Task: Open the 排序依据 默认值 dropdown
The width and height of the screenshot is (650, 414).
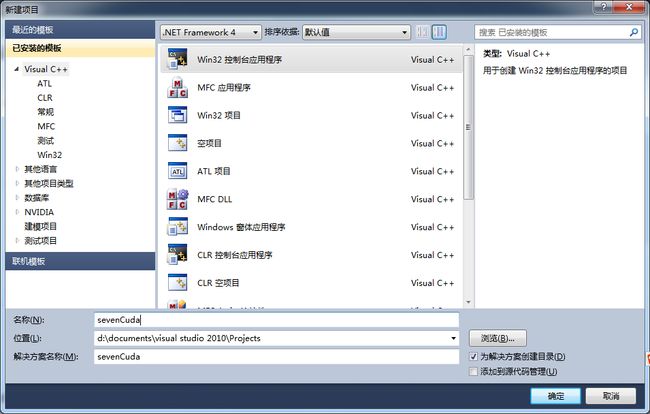Action: click(356, 32)
